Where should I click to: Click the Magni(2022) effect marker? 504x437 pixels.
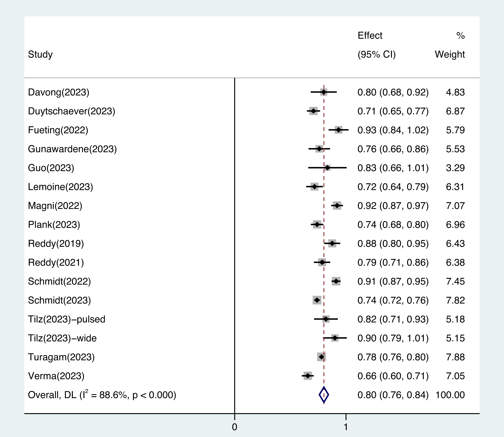(337, 206)
